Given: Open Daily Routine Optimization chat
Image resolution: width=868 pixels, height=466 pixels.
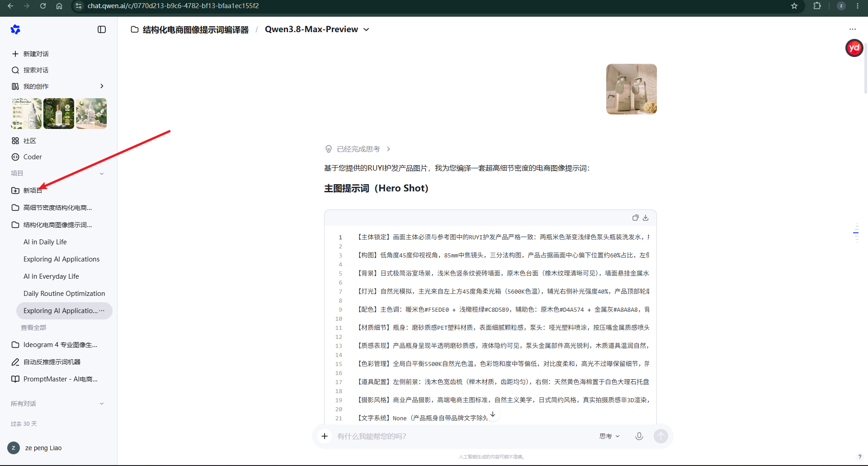Looking at the screenshot, I should [64, 294].
